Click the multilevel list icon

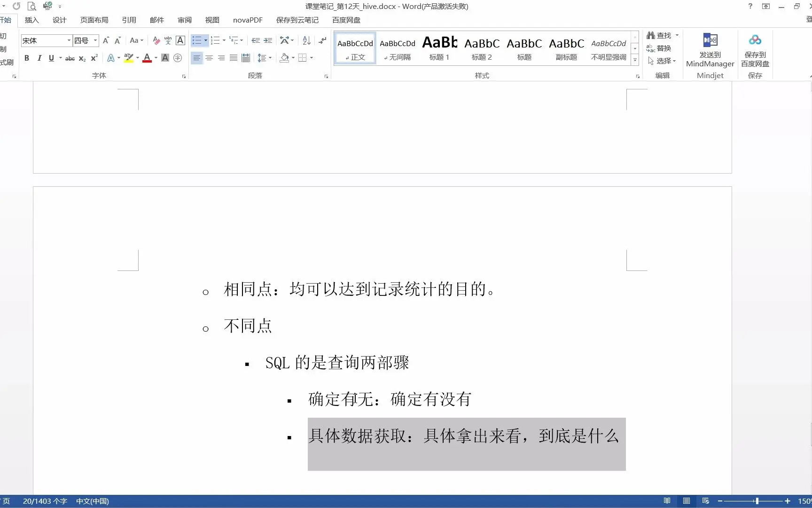point(234,40)
